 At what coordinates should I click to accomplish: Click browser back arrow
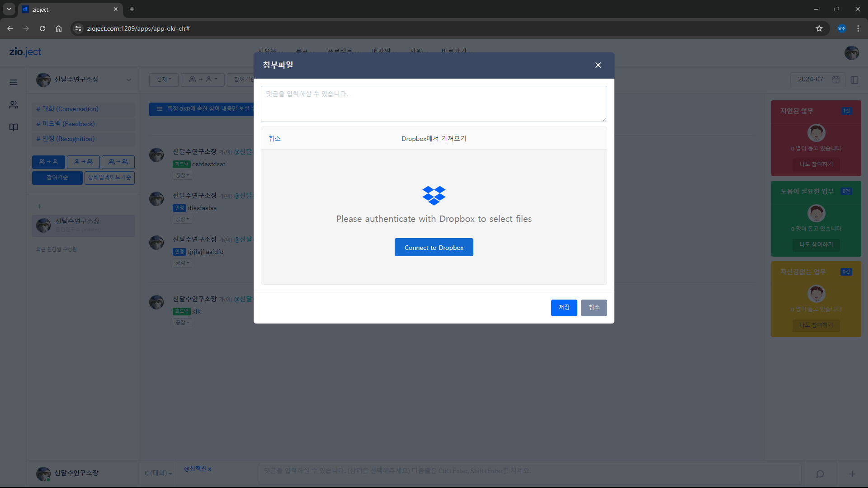click(10, 28)
